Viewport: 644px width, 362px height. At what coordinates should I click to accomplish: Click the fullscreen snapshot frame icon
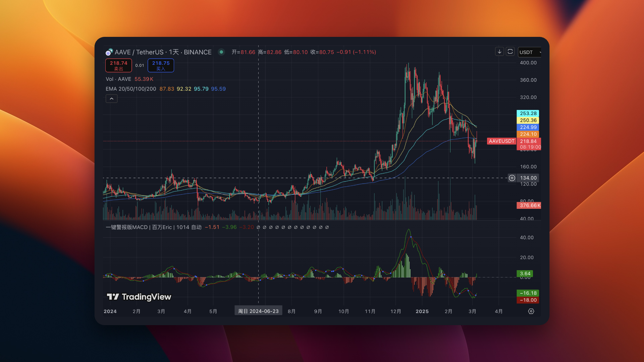point(510,52)
